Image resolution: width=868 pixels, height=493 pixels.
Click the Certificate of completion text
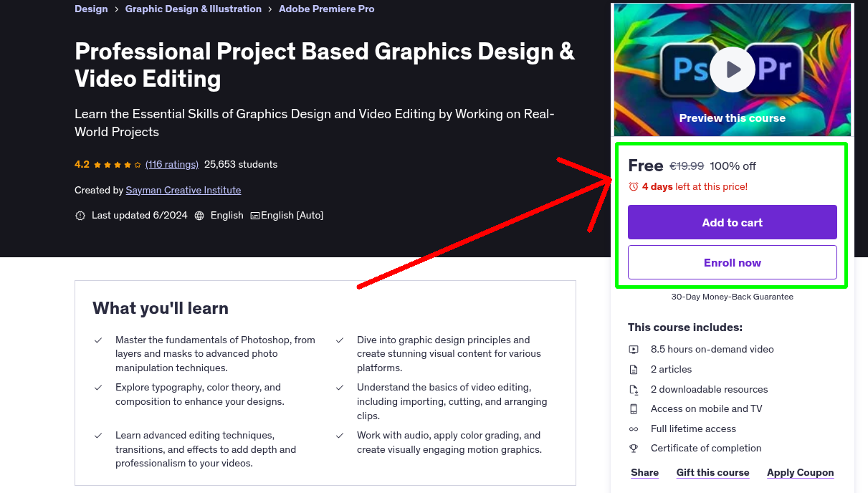point(706,449)
